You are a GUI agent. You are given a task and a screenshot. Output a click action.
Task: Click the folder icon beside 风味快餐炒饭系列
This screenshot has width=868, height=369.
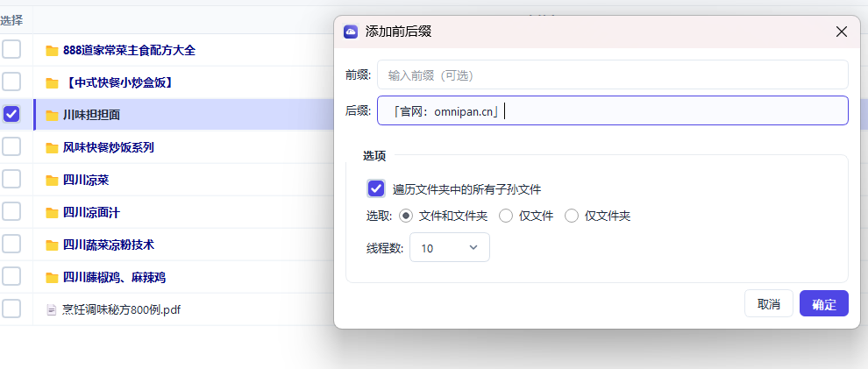click(x=52, y=148)
